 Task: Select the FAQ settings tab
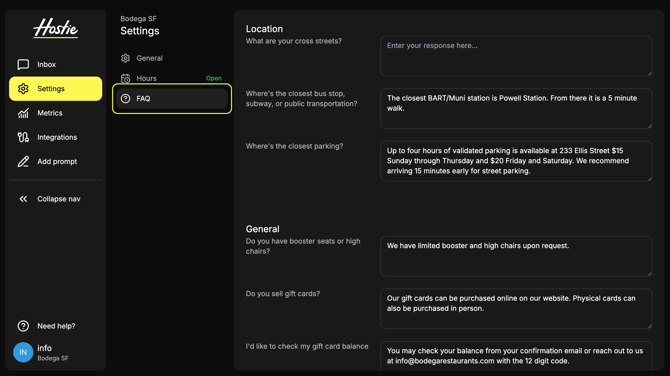click(x=172, y=99)
